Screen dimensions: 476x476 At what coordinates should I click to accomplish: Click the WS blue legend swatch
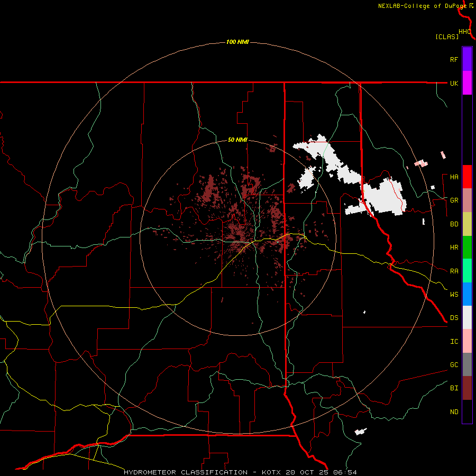point(467,294)
